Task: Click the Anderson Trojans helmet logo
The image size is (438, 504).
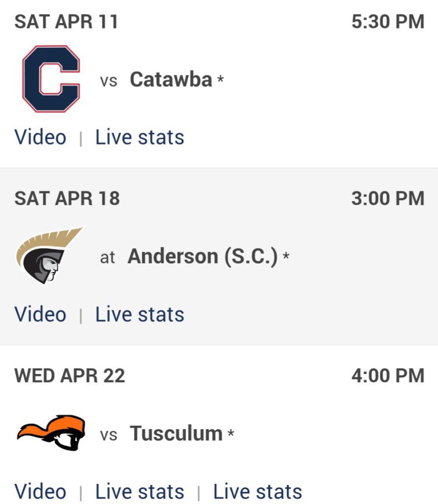Action: pyautogui.click(x=49, y=256)
